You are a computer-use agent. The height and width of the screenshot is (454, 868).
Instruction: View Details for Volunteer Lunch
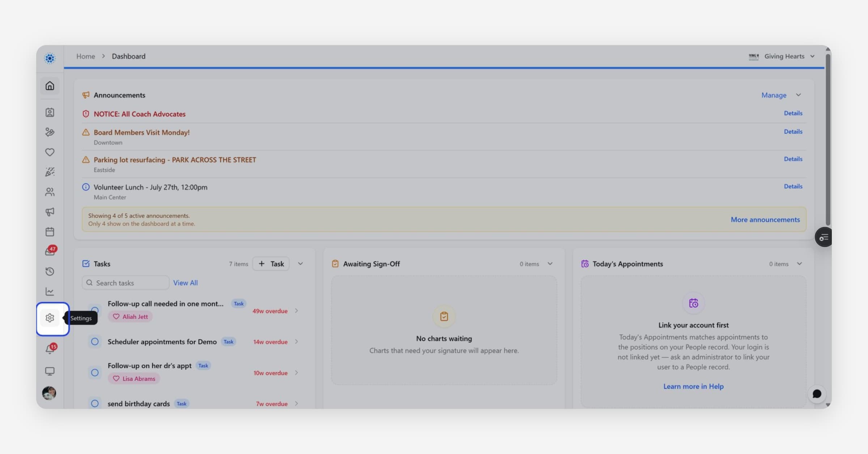(793, 186)
